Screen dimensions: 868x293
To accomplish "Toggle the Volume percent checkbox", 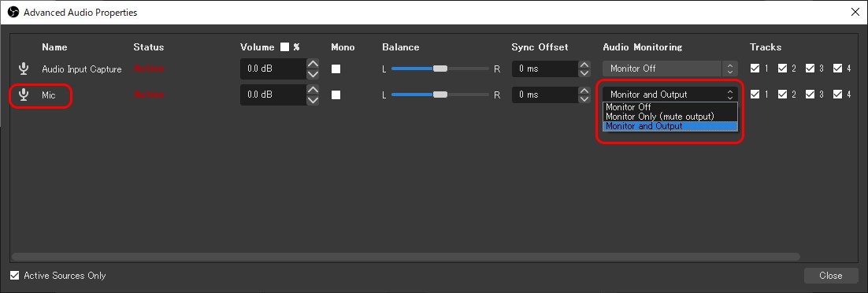I will point(284,47).
